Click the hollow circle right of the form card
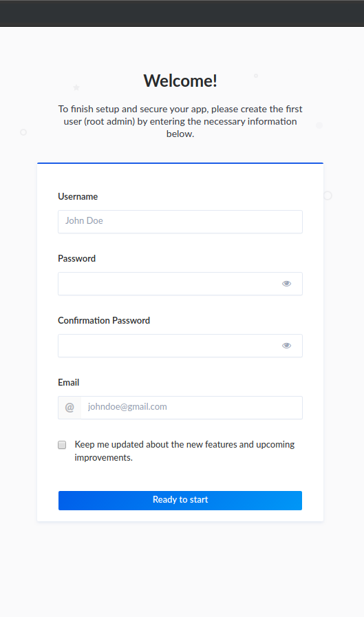Image resolution: width=364 pixels, height=617 pixels. pyautogui.click(x=328, y=196)
